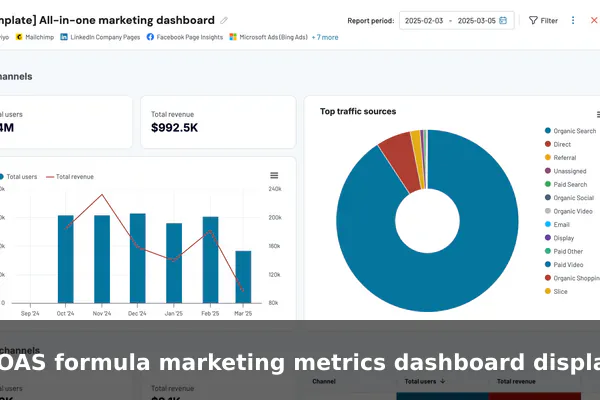Click the Total revenue $992.5K card
This screenshot has width=600, height=400.
(x=218, y=122)
